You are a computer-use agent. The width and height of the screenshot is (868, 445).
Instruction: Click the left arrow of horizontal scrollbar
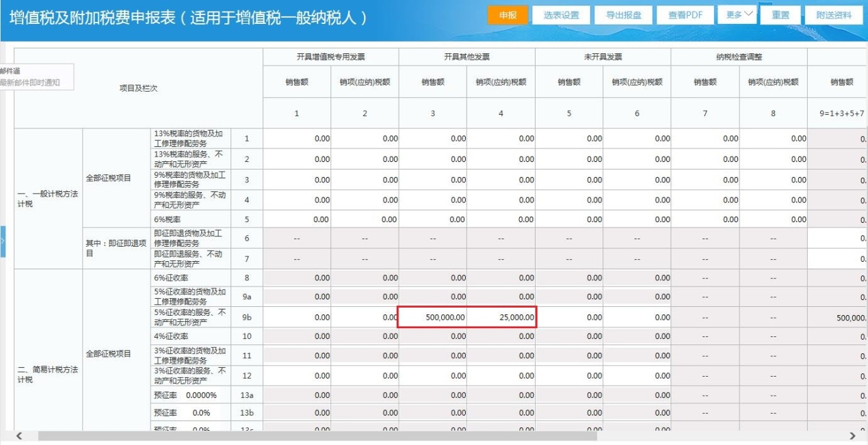[18, 436]
